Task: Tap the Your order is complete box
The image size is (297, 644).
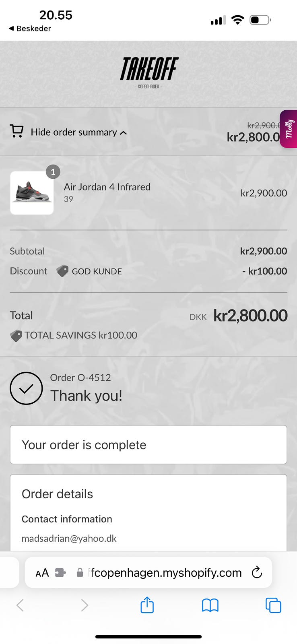Action: click(x=148, y=445)
